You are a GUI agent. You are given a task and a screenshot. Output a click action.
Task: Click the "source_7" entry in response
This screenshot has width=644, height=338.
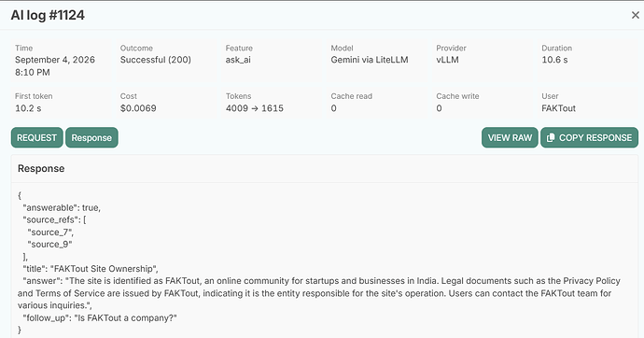click(x=50, y=232)
